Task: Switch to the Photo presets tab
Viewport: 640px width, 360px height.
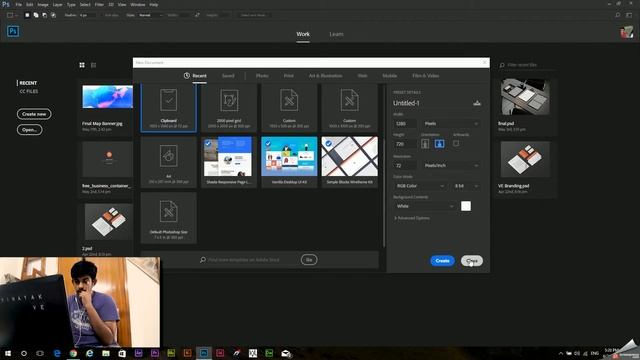Action: pos(262,76)
